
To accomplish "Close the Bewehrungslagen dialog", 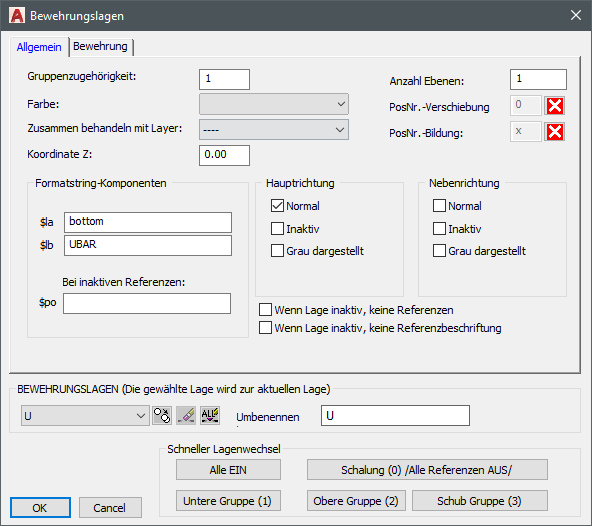I will coord(576,15).
